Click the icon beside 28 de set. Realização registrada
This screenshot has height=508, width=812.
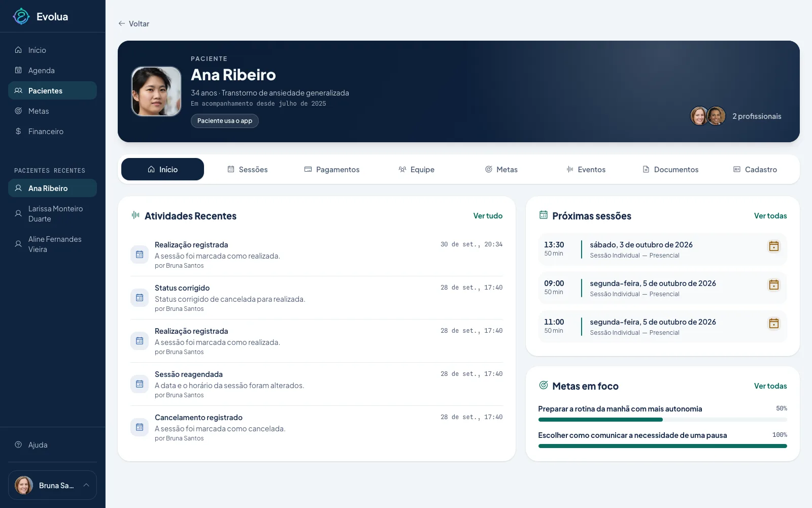point(140,341)
